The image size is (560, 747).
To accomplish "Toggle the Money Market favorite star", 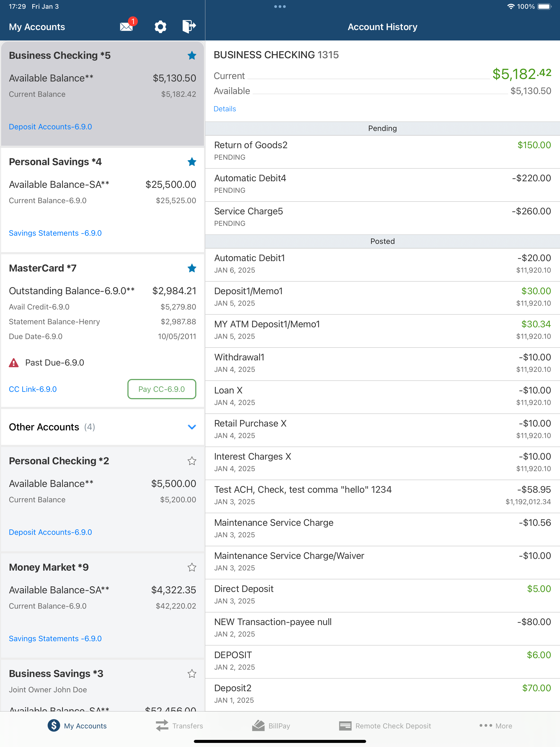I will click(x=192, y=567).
